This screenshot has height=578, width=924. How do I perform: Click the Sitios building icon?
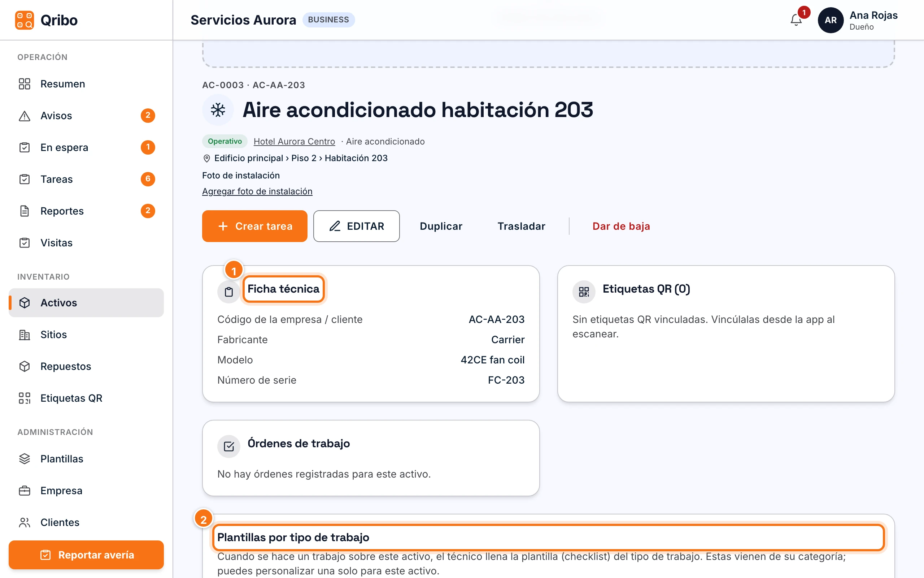pyautogui.click(x=25, y=335)
